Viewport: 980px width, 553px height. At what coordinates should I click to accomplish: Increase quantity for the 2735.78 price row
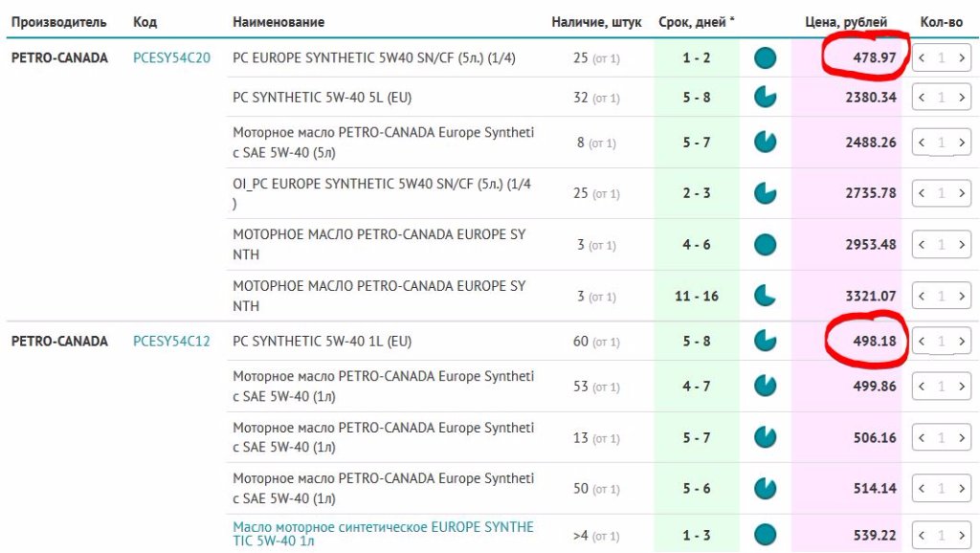[x=962, y=193]
